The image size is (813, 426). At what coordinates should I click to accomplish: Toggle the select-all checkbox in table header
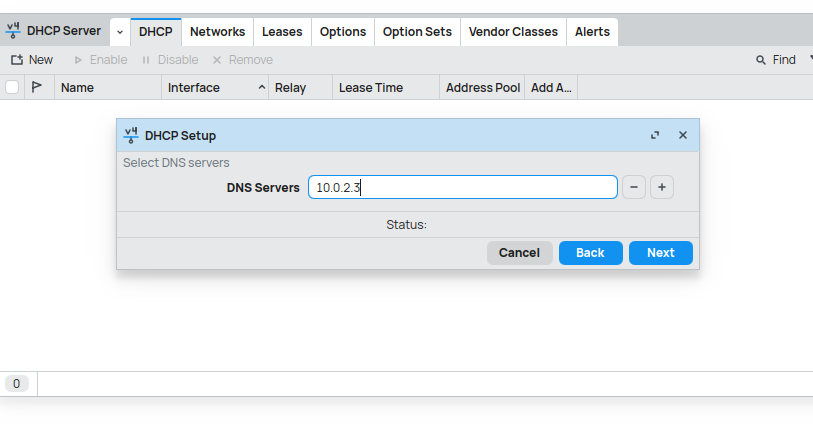pyautogui.click(x=13, y=87)
